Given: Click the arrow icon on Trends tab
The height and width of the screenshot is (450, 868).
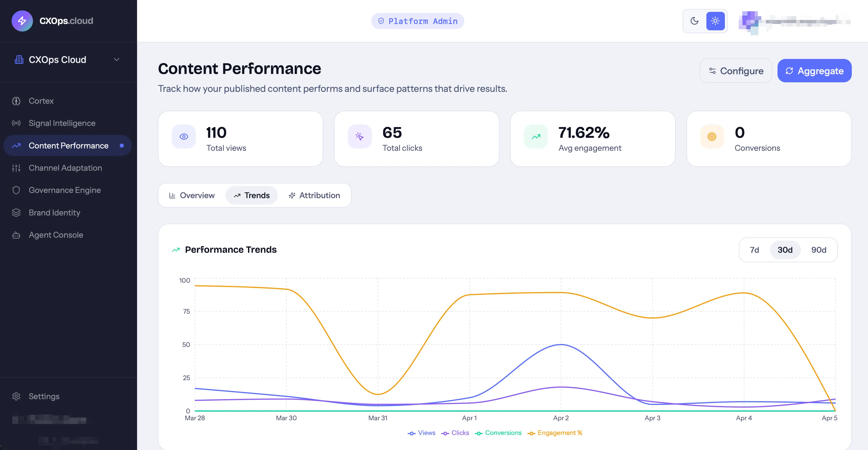Looking at the screenshot, I should coord(237,196).
